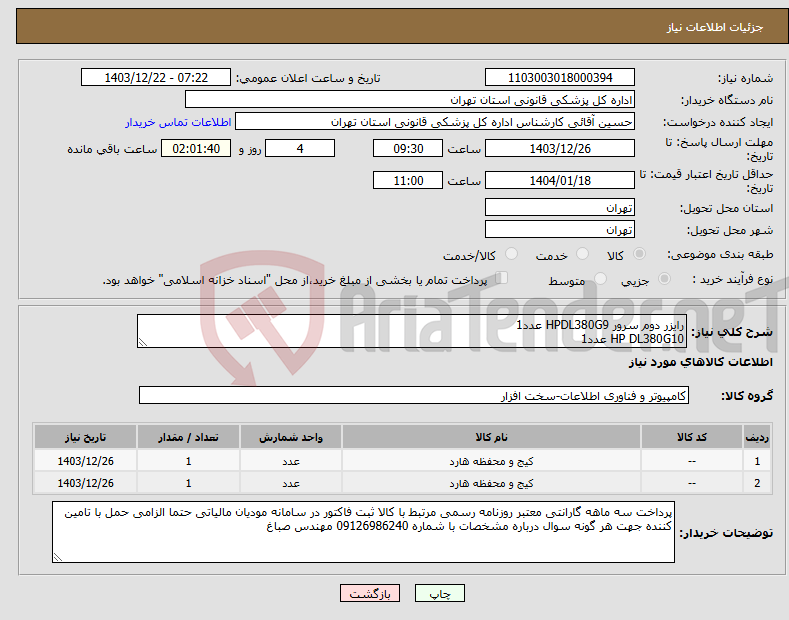Image resolution: width=789 pixels, height=620 pixels.
Task: Click the تعداد / مقدار column header
Action: 188,437
